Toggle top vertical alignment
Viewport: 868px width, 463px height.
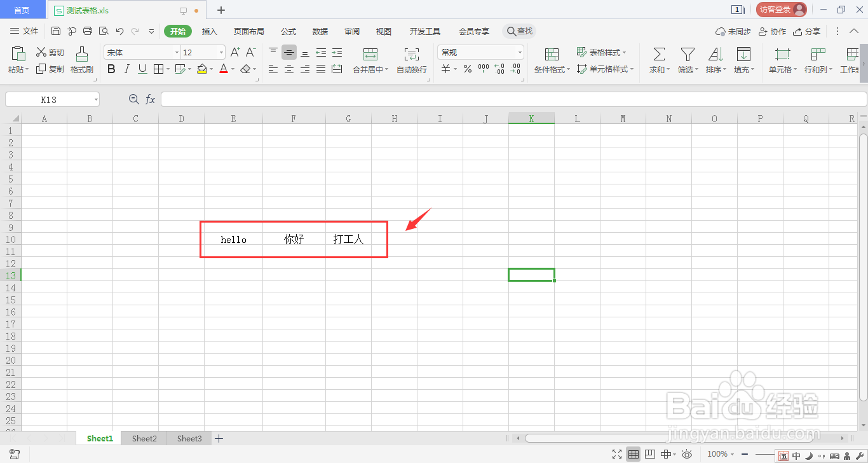273,52
